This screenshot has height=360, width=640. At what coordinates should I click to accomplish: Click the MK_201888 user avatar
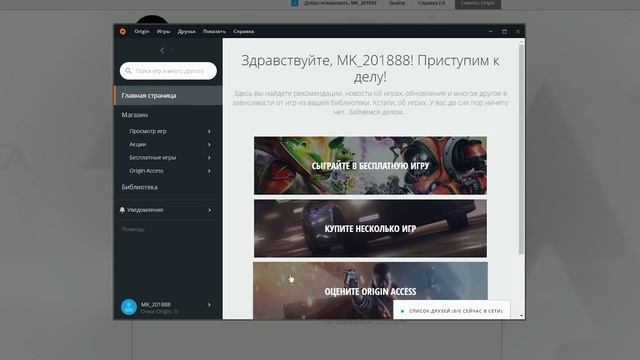pyautogui.click(x=129, y=307)
